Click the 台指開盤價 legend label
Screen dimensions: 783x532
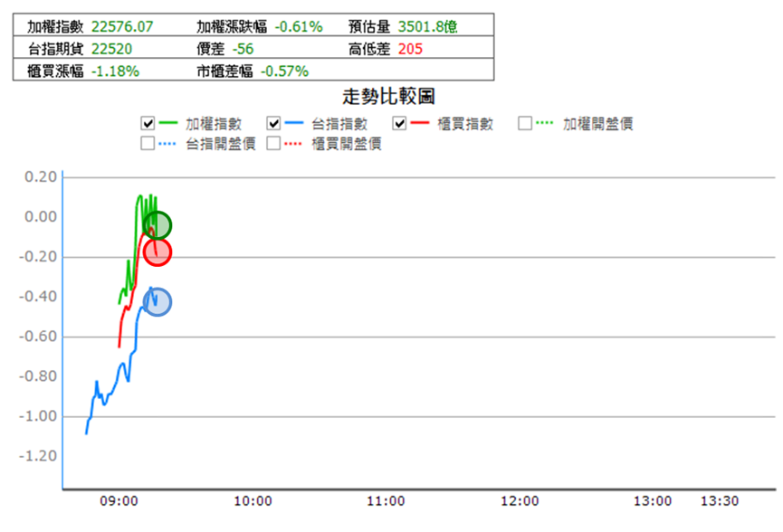[221, 144]
